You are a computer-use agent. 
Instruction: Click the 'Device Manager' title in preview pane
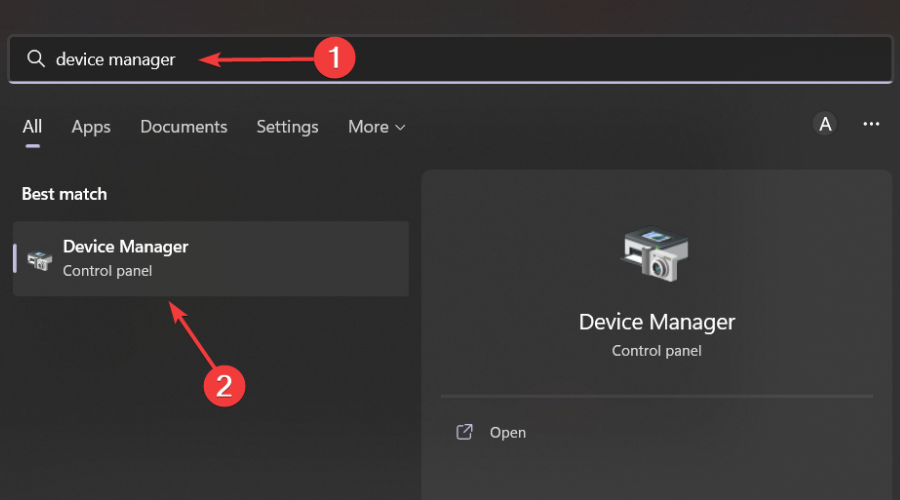(657, 322)
